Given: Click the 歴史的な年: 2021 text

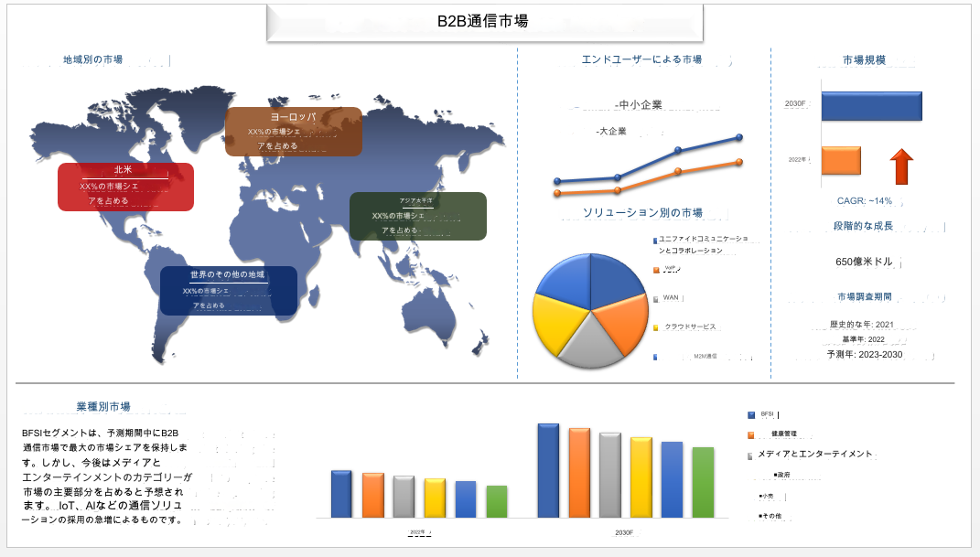Looking at the screenshot, I should pos(862,325).
